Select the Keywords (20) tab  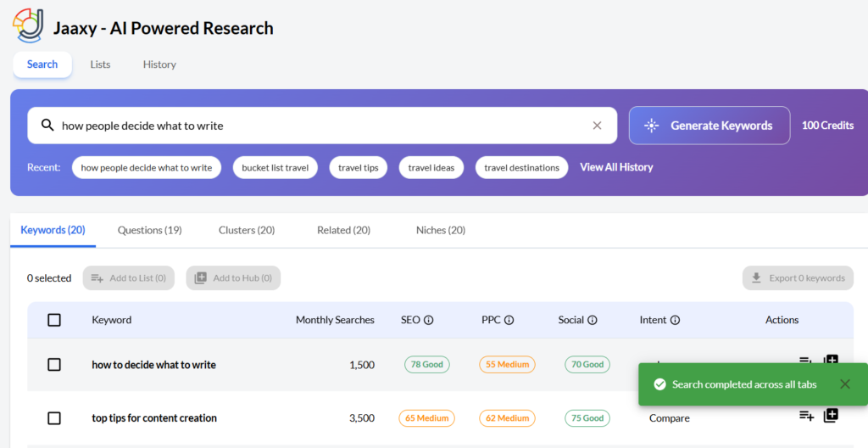(53, 230)
